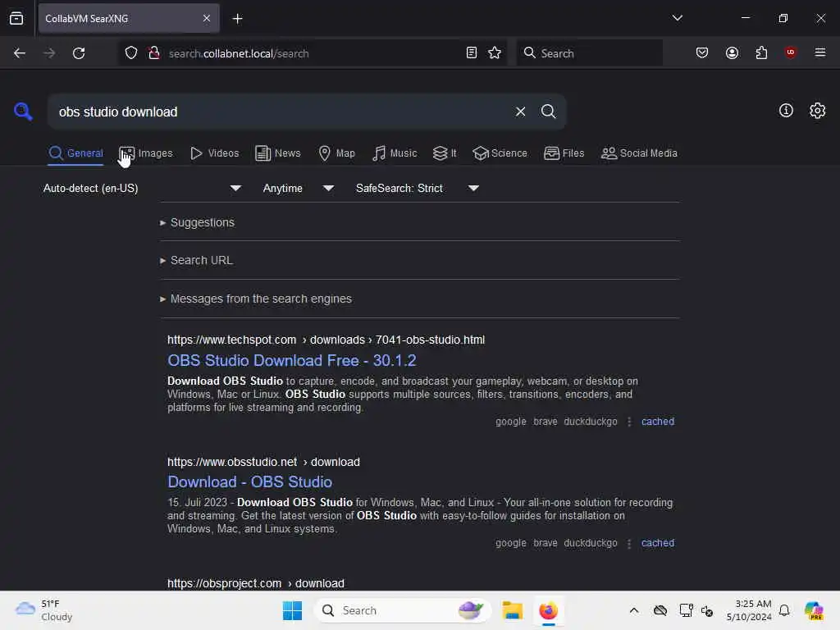Image resolution: width=840 pixels, height=630 pixels.
Task: Open cached version of techspot result
Action: point(658,422)
